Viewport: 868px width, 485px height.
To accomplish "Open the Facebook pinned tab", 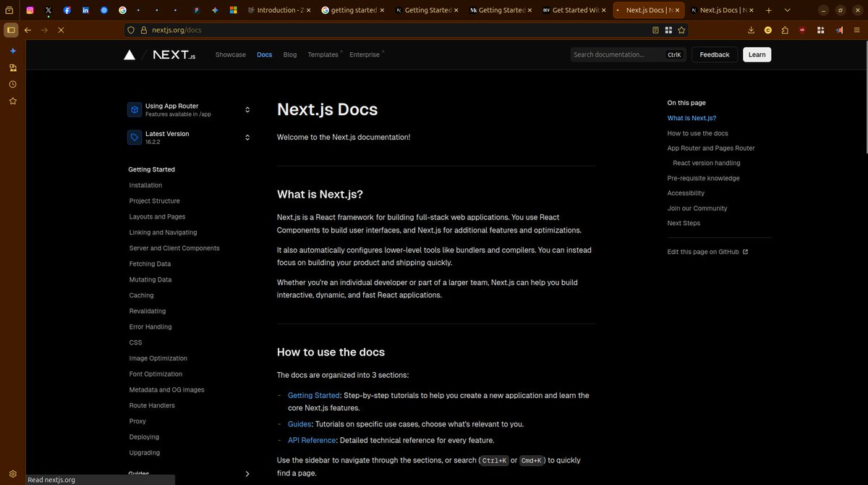I will 67,10.
